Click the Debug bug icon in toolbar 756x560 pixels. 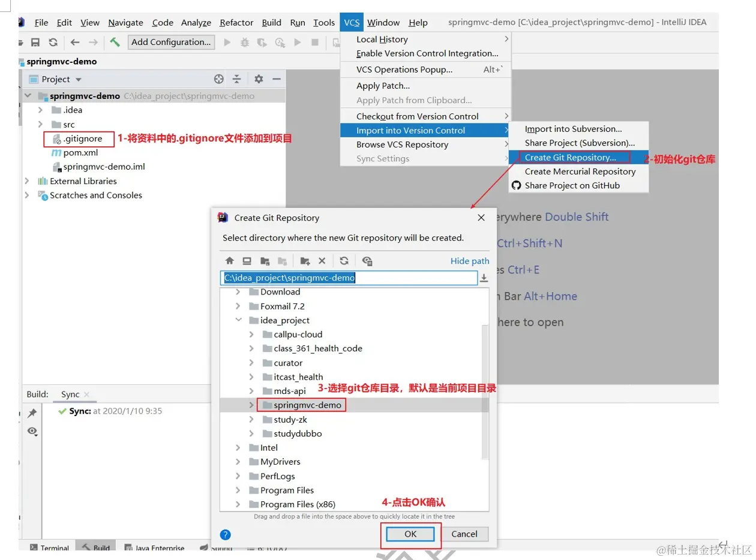point(244,43)
